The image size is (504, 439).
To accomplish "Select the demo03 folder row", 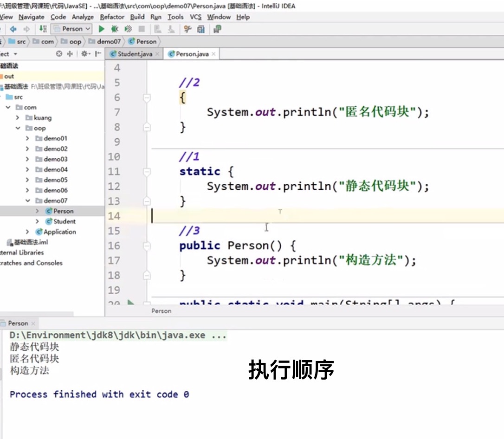I will pyautogui.click(x=52, y=159).
